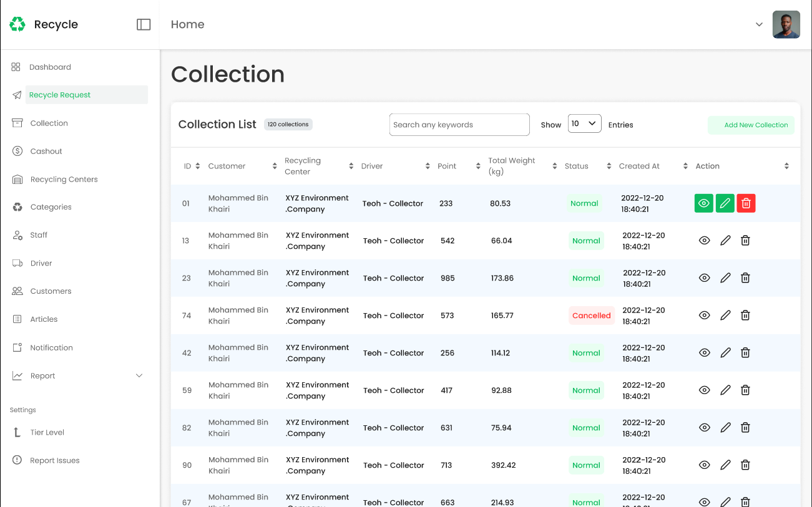Viewport: 812px width, 507px height.
Task: View details of collection ID 42
Action: click(x=705, y=352)
